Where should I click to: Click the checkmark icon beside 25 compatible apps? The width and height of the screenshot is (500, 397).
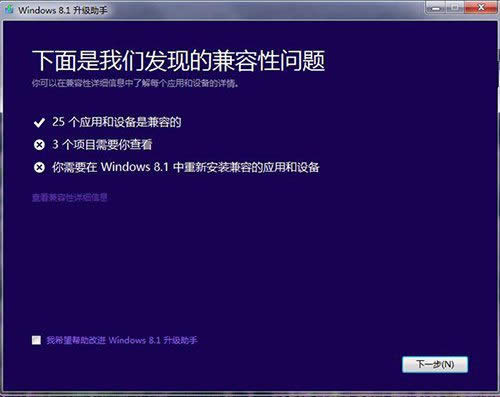coord(39,123)
